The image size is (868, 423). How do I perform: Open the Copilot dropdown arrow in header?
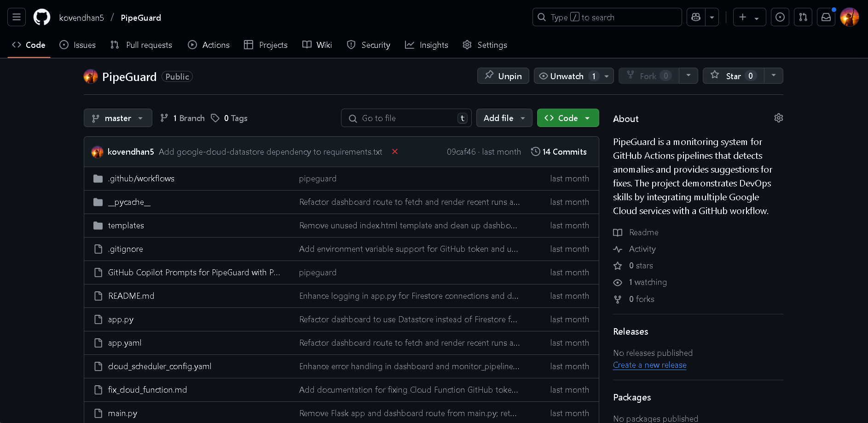tap(712, 17)
